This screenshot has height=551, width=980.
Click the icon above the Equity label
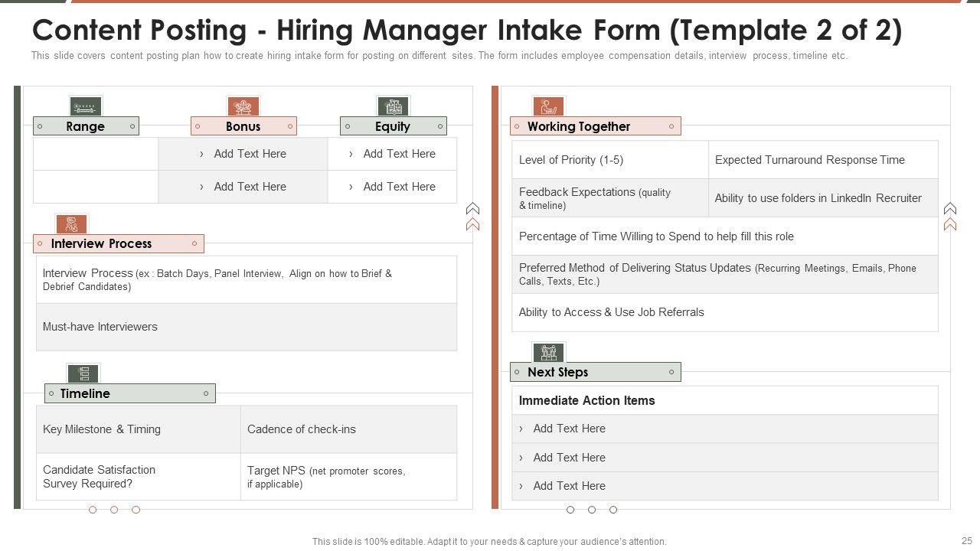[x=393, y=106]
